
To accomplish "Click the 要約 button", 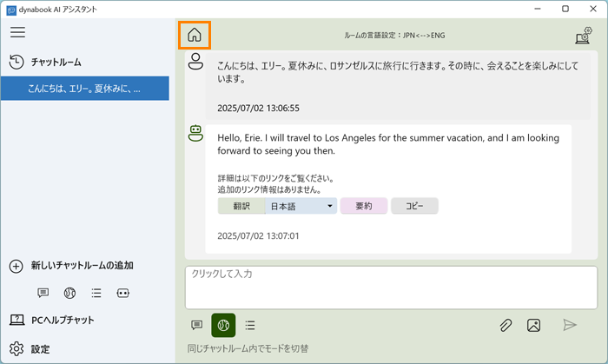I will [364, 206].
